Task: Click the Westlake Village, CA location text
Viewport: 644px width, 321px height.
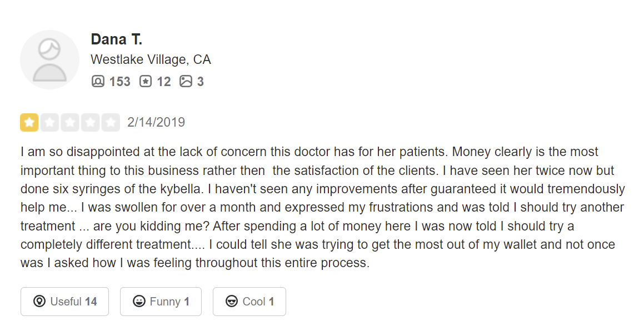Action: pos(151,59)
